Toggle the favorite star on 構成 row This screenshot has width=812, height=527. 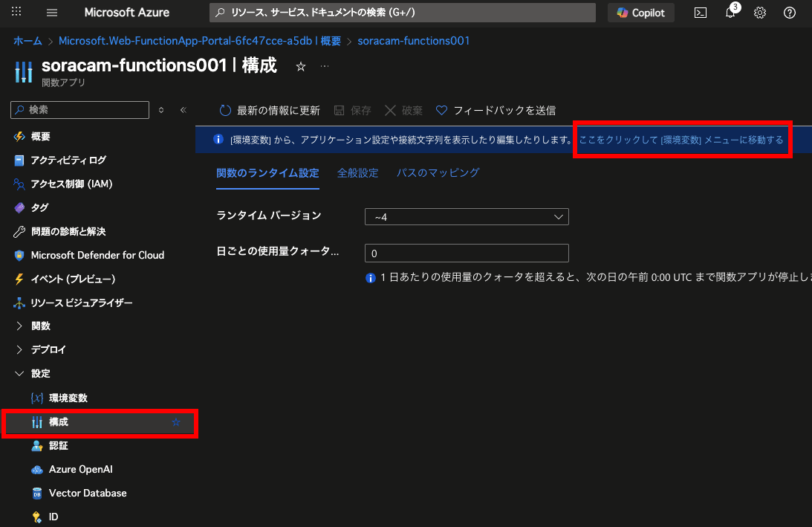pyautogui.click(x=176, y=422)
